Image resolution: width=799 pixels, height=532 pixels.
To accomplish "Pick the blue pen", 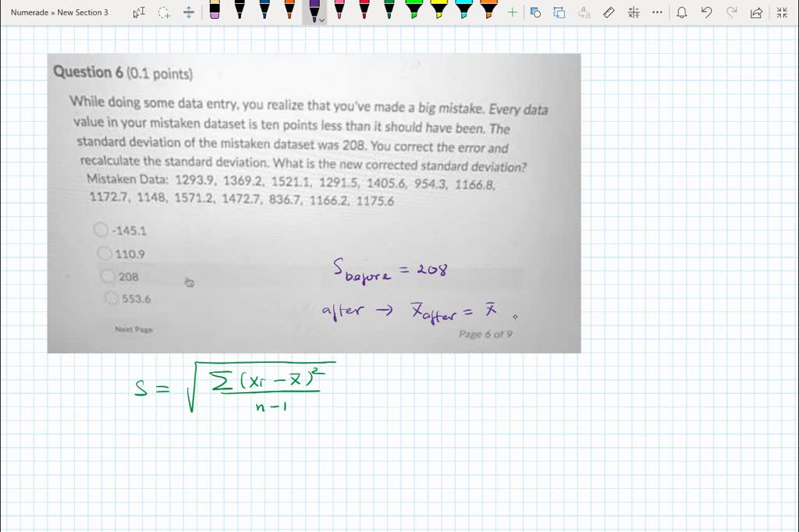I will [265, 9].
